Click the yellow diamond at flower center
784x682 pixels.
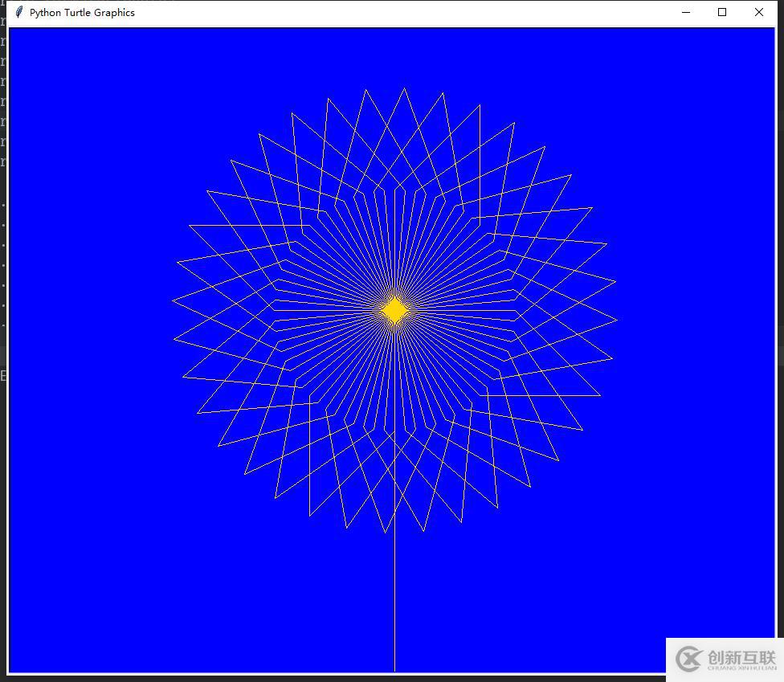pos(394,310)
